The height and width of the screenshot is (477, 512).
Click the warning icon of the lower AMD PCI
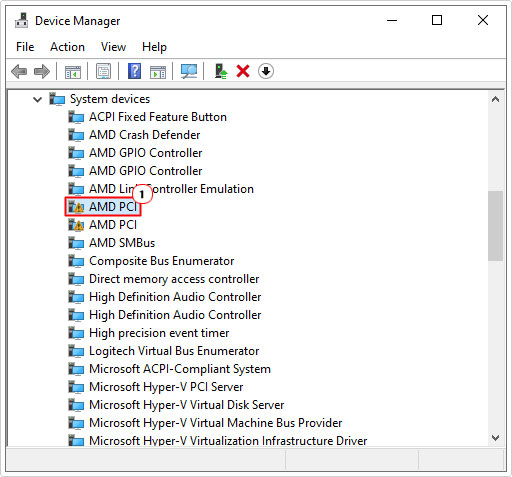pyautogui.click(x=76, y=225)
